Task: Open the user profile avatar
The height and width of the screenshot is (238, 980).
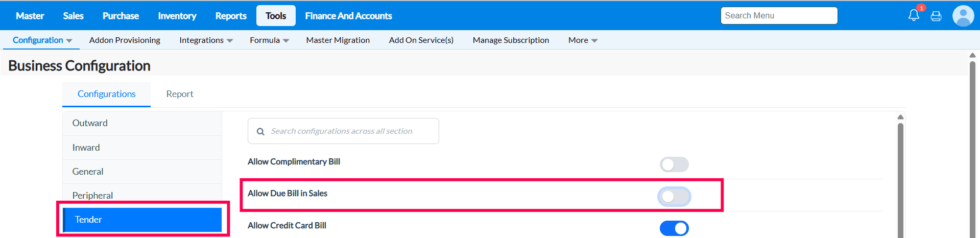Action: (963, 16)
